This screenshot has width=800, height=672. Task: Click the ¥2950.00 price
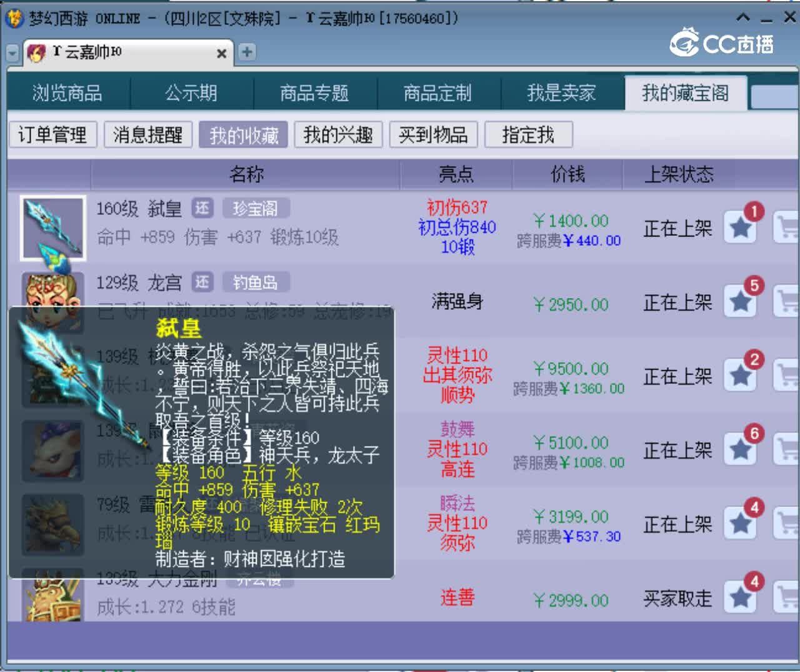tap(571, 304)
